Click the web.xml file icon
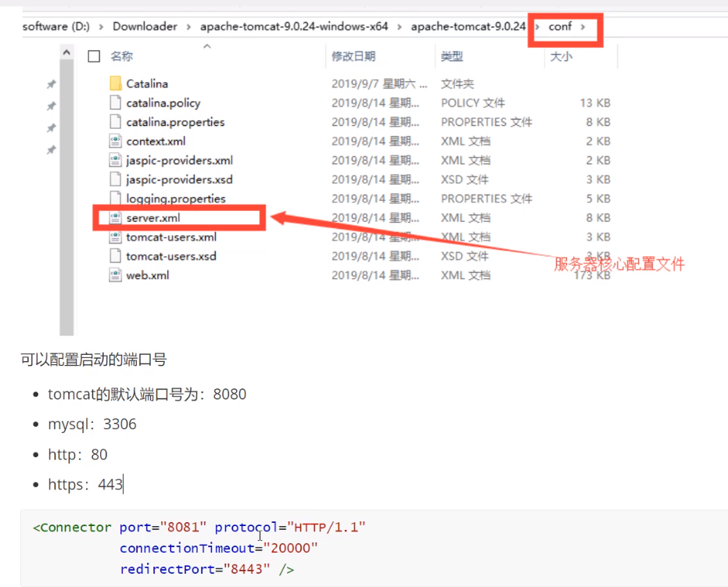The height and width of the screenshot is (587, 728). click(x=116, y=275)
